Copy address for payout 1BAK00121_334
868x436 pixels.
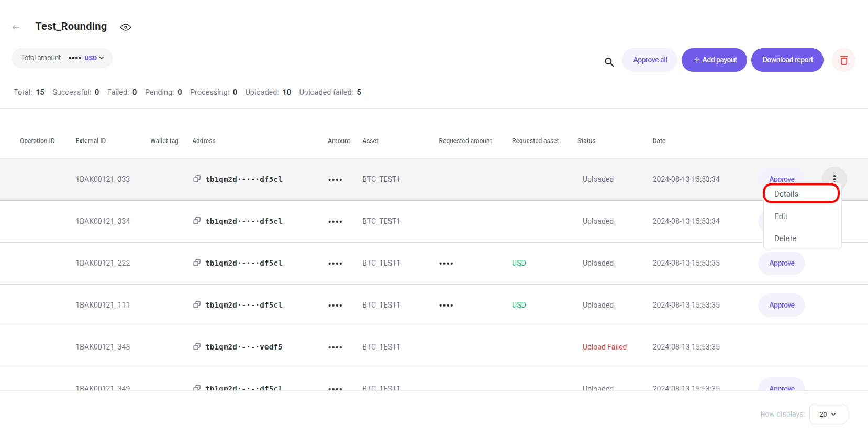click(197, 221)
